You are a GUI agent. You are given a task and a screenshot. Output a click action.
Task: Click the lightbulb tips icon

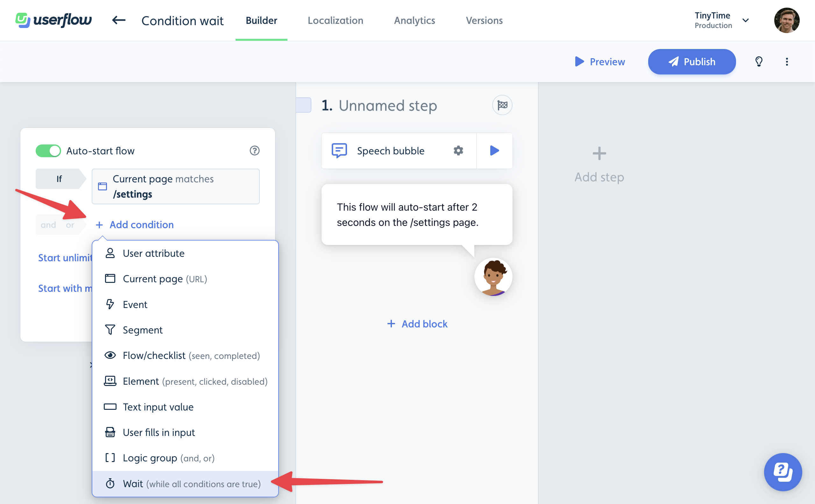[759, 62]
